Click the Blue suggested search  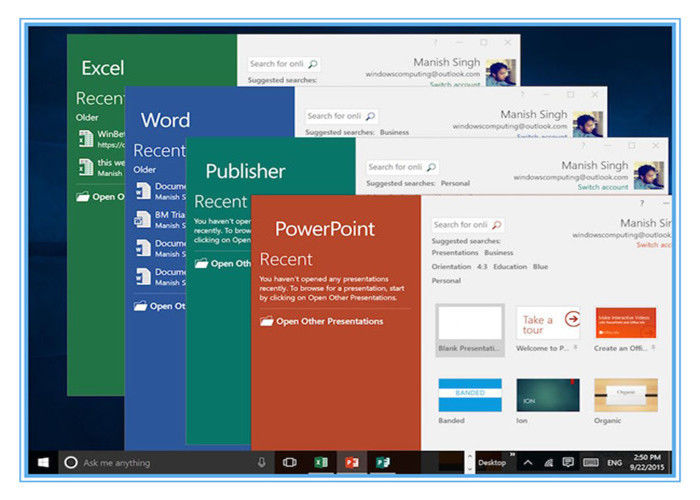tap(540, 267)
